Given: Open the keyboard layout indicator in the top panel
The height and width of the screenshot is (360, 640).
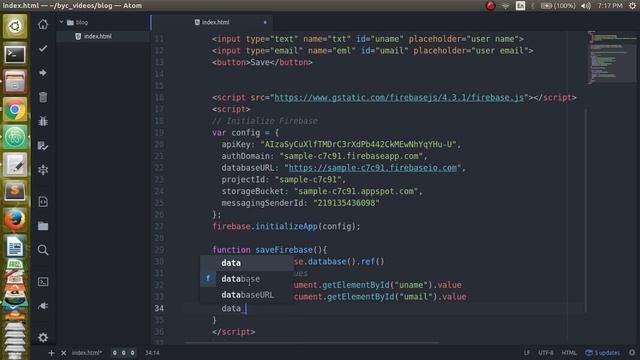Looking at the screenshot, I should point(520,6).
